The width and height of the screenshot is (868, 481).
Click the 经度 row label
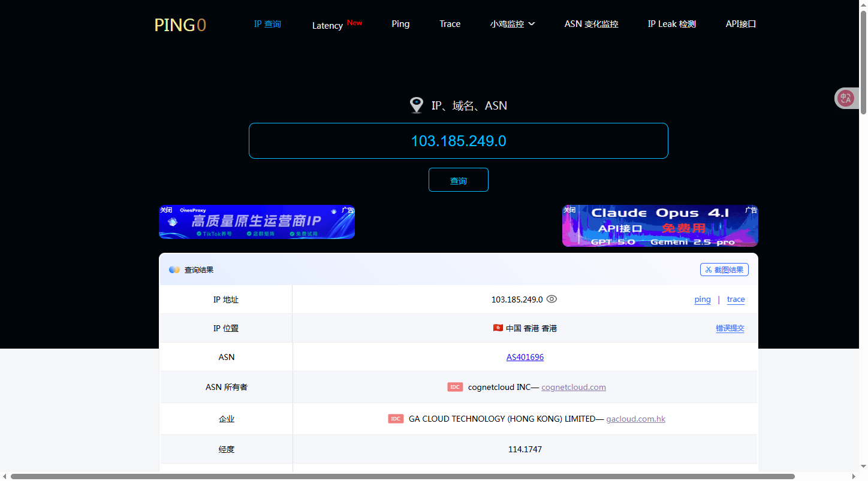point(227,449)
